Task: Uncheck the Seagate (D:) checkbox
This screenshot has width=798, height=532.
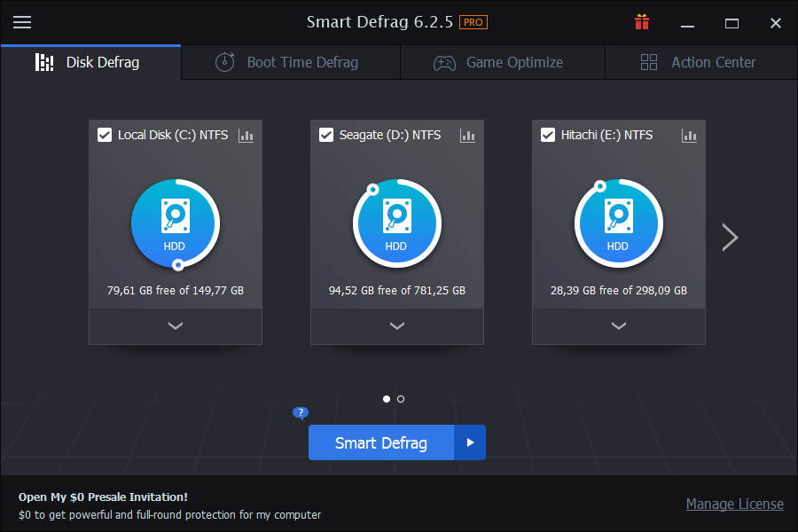Action: (x=326, y=135)
